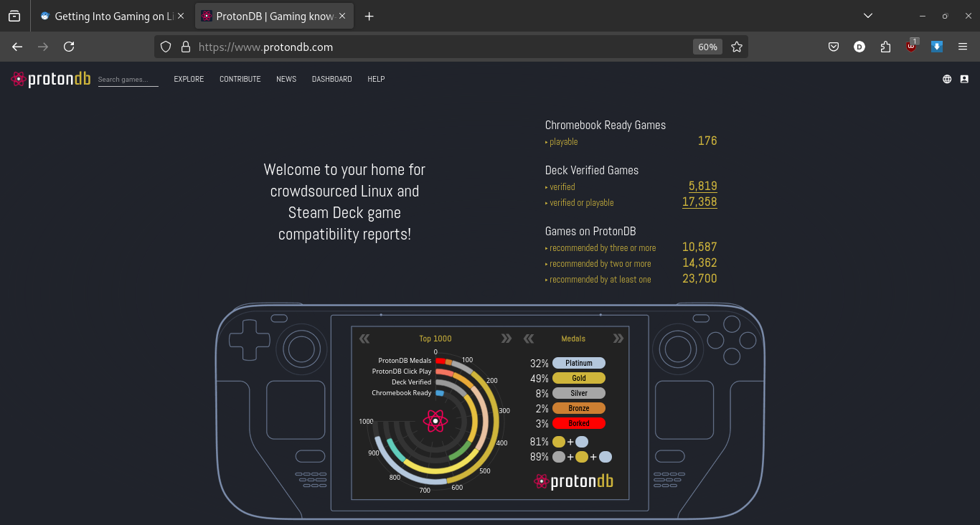
Task: Click the Deck Verified Games heading
Action: click(x=592, y=170)
